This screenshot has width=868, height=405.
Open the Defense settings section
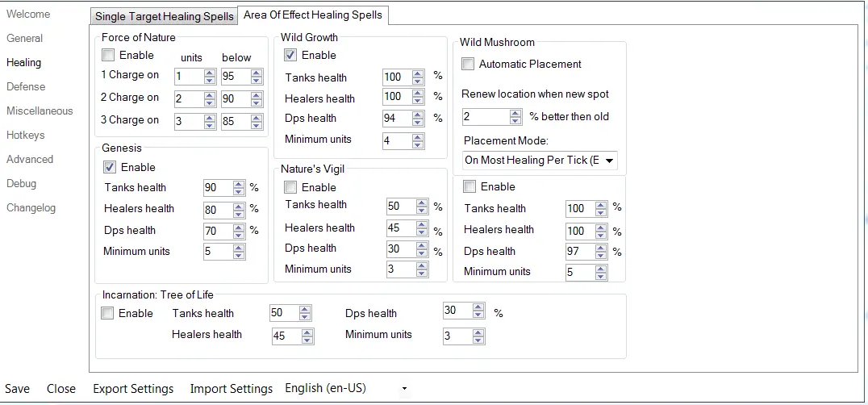pyautogui.click(x=26, y=86)
